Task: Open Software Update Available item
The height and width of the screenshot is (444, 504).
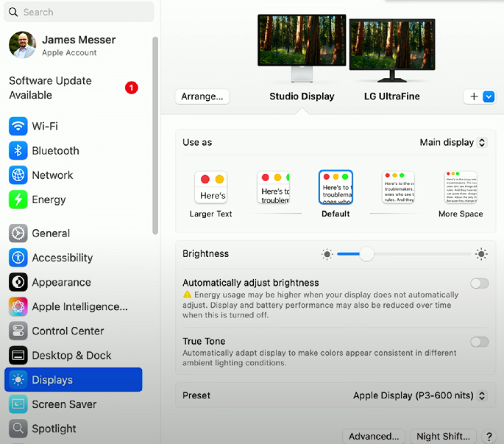Action: 74,88
